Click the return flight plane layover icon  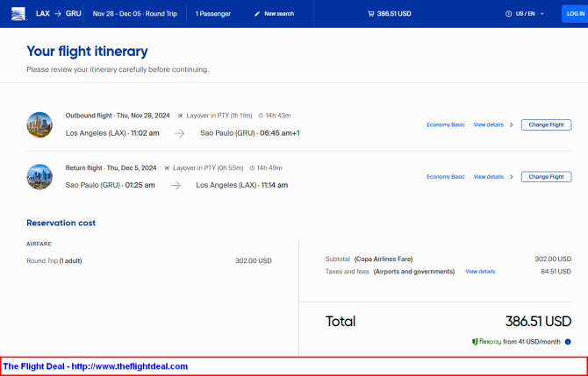(167, 168)
